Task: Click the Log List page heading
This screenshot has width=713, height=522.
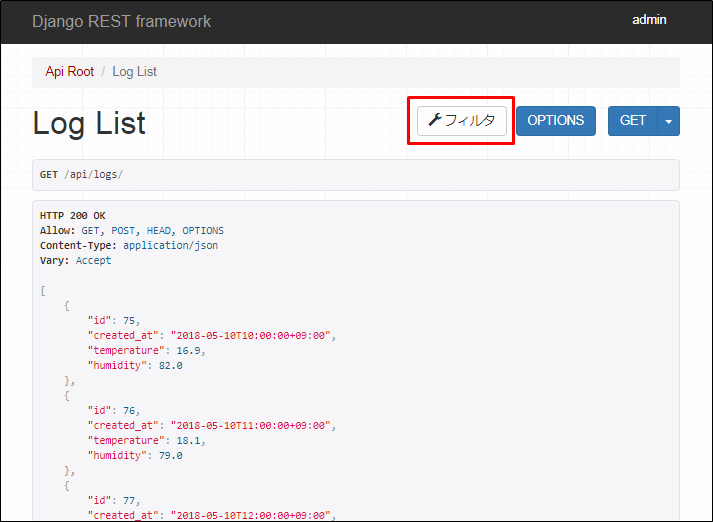Action: (89, 123)
